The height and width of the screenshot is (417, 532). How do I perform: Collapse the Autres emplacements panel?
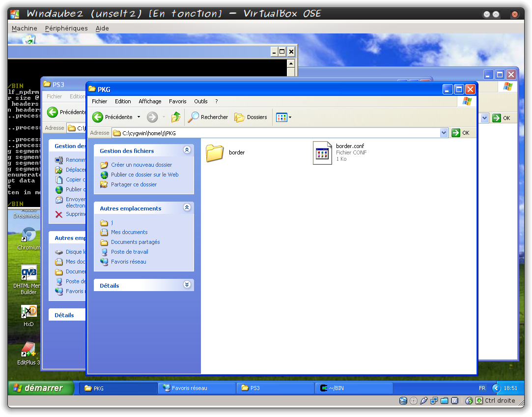click(x=187, y=208)
